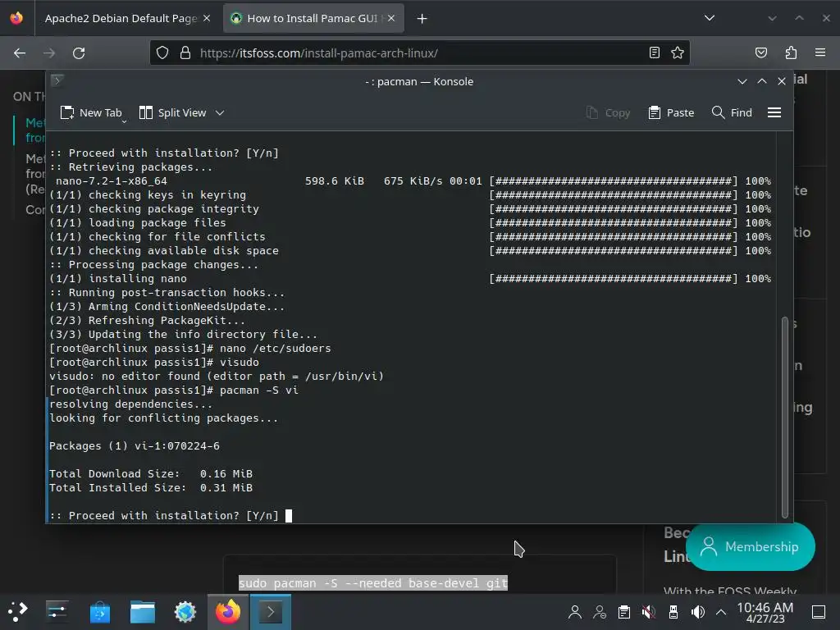Launch Discover software store from taskbar

tap(99, 612)
